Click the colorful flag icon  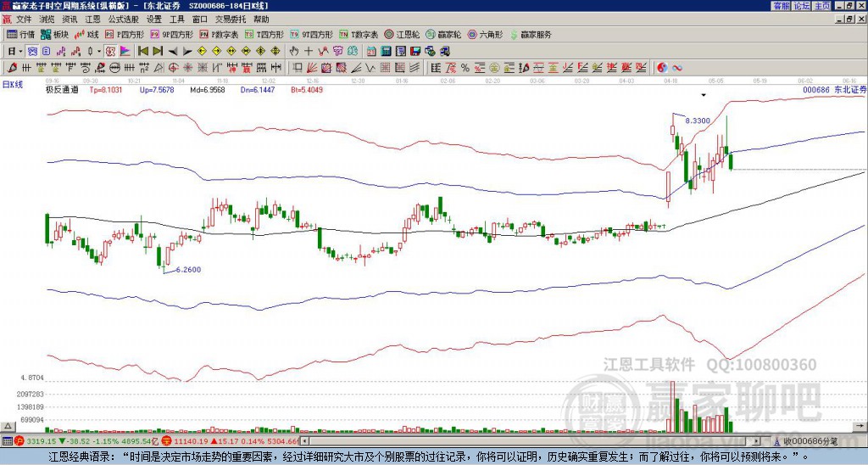125,51
